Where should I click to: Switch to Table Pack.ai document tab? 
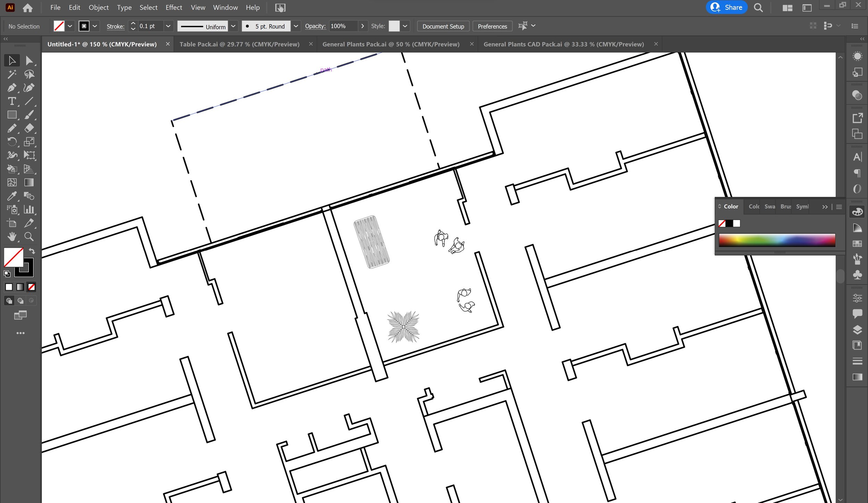[239, 44]
